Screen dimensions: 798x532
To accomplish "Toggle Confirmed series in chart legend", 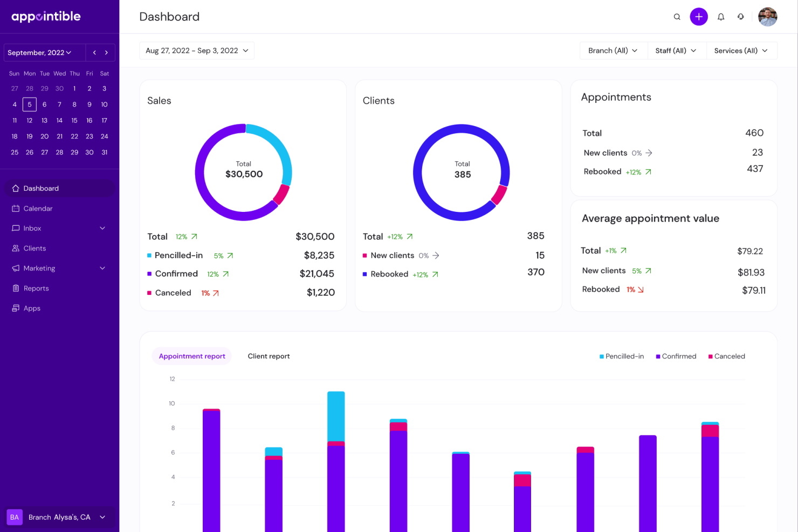I will pos(676,356).
